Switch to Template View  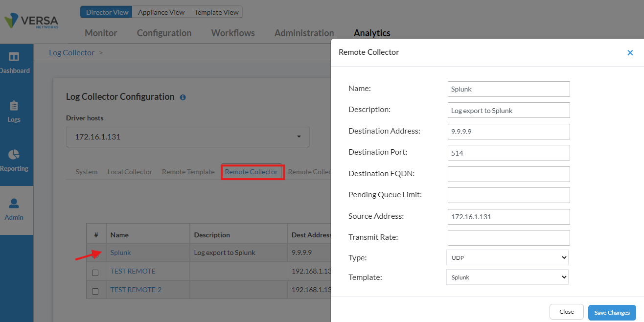pos(216,12)
